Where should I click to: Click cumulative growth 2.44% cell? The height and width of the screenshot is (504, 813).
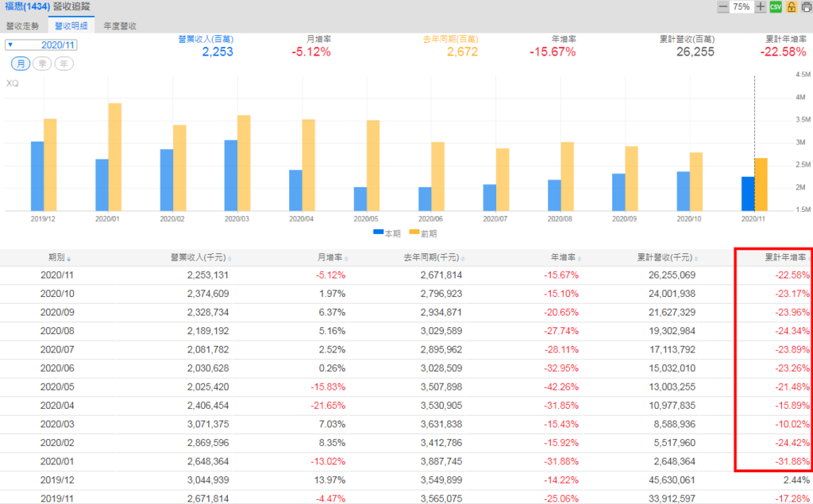tap(796, 480)
